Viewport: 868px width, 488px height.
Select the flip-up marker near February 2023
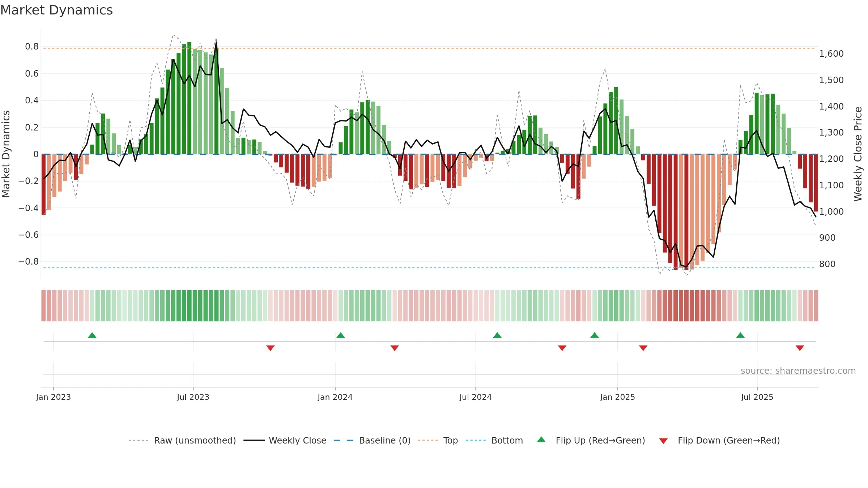point(92,335)
